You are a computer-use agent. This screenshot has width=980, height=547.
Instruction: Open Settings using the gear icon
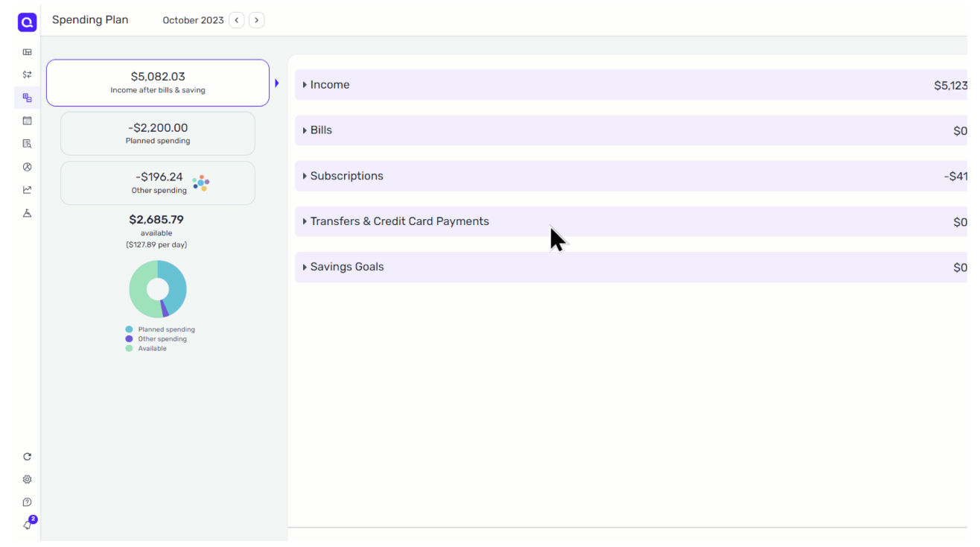27,480
